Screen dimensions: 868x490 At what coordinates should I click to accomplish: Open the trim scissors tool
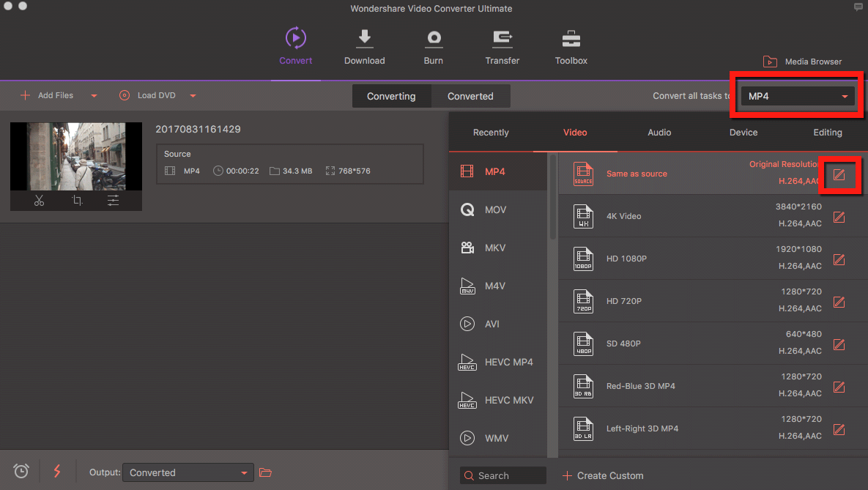tap(39, 201)
